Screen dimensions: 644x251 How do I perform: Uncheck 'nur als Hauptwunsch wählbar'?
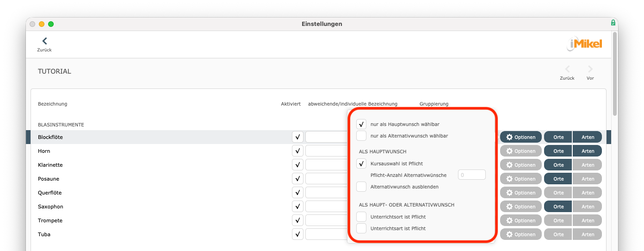tap(361, 124)
